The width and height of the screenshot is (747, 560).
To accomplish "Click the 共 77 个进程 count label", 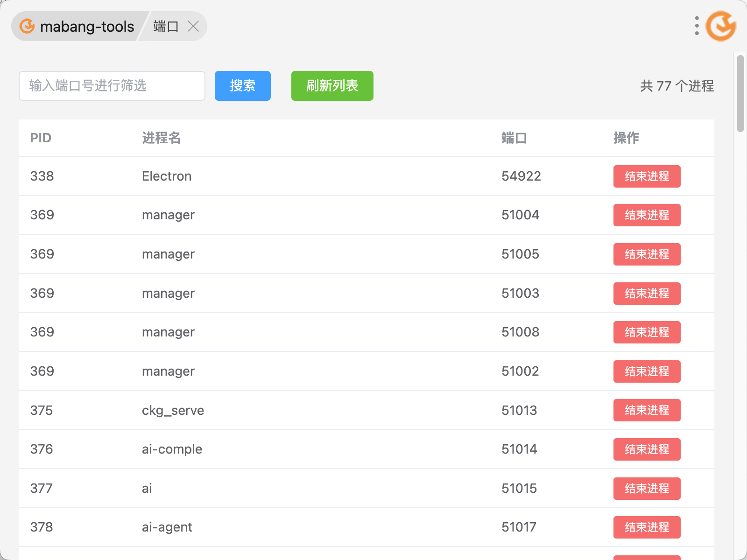I will [x=677, y=86].
